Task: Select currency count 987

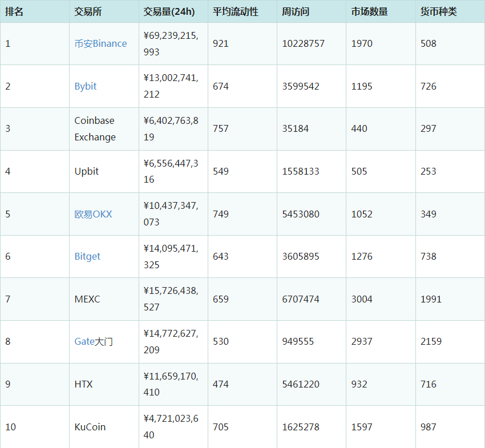Action: pos(429,427)
